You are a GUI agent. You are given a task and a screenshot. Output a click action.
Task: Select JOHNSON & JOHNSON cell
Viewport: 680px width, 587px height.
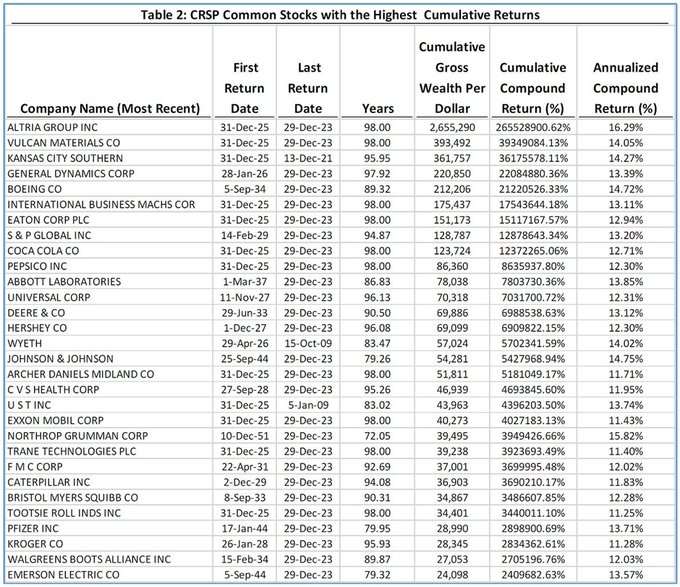coord(60,359)
